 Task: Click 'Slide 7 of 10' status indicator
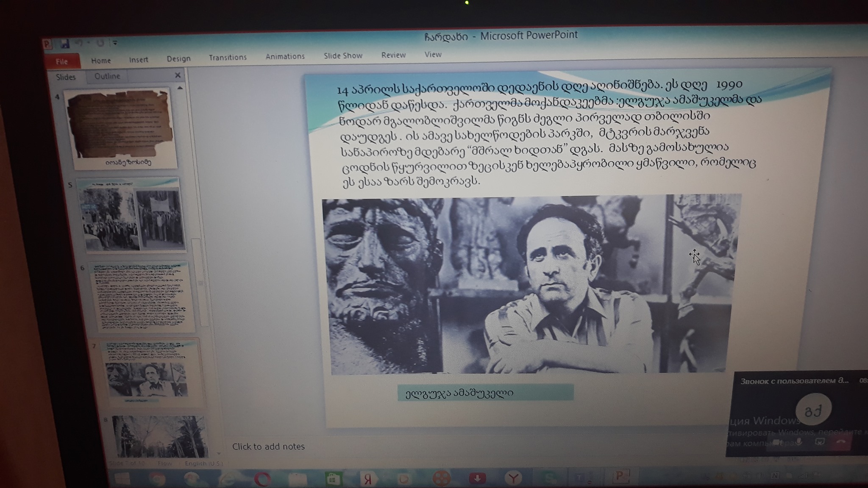tap(127, 463)
